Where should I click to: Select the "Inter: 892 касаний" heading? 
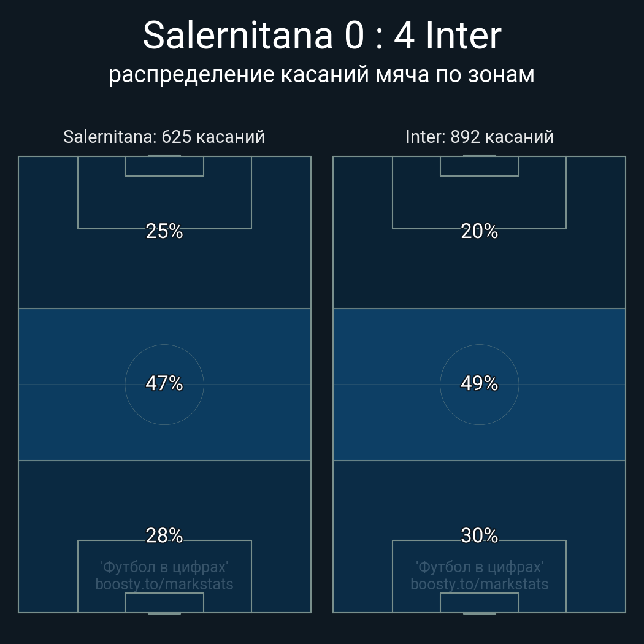tap(480, 137)
